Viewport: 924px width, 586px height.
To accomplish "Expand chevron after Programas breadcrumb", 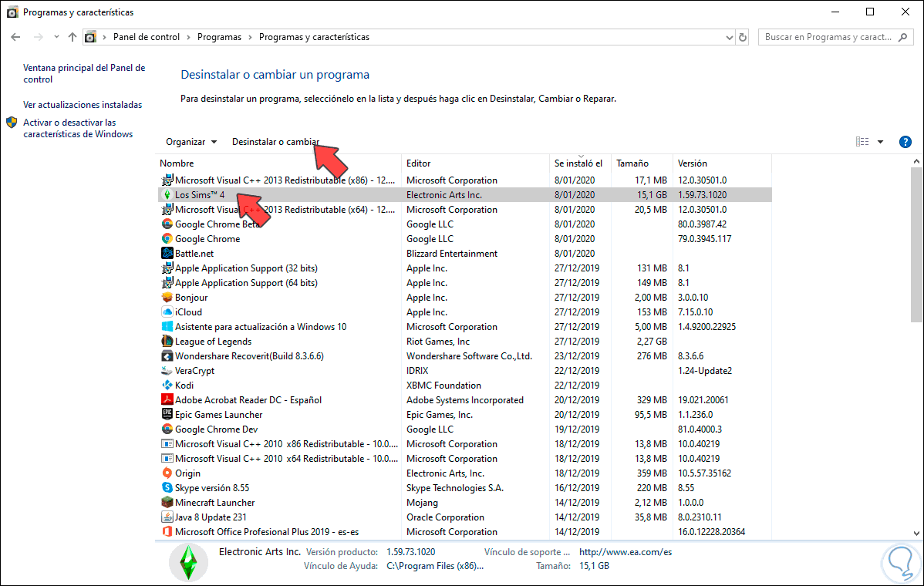I will click(250, 37).
